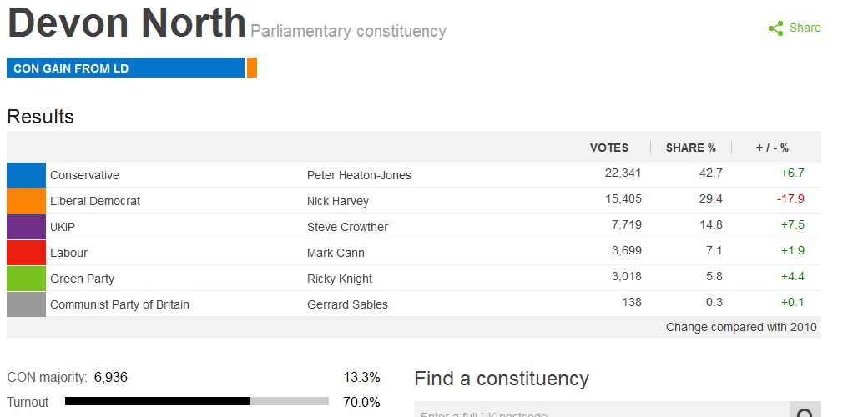Click the small orange bar beside banner

(x=252, y=68)
